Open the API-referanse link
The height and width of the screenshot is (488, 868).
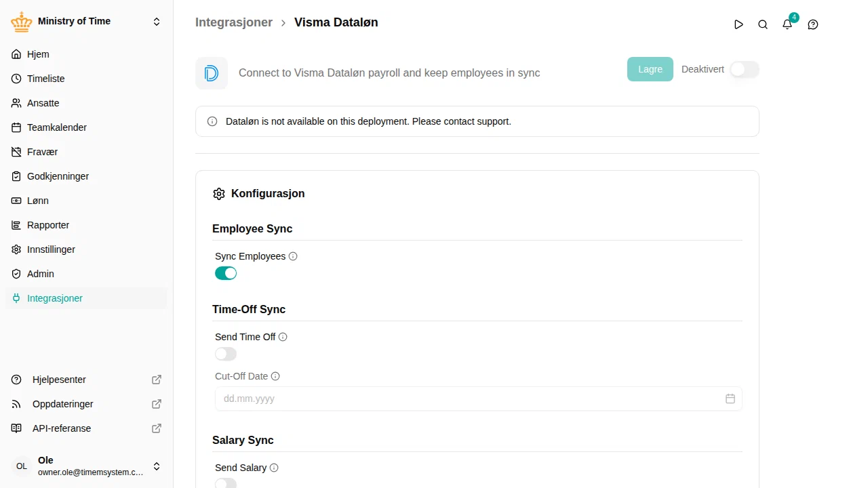[86, 428]
